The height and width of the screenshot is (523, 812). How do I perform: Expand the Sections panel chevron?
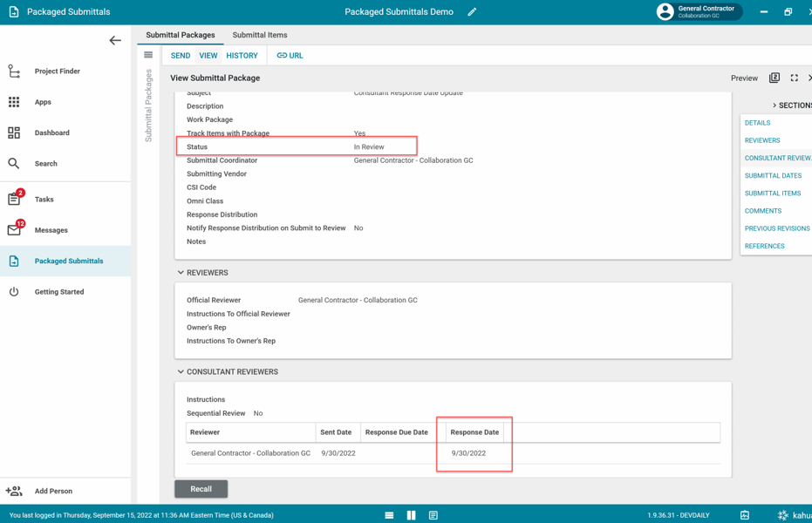tap(774, 105)
